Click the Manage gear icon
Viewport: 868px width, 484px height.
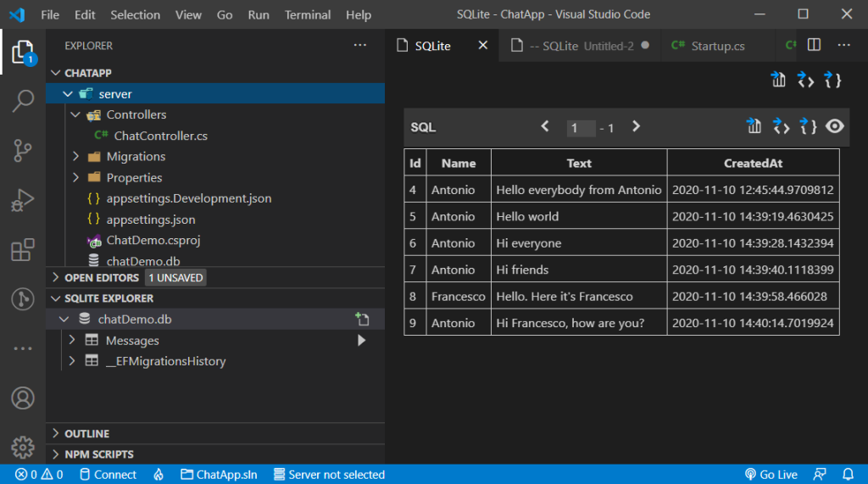point(23,447)
